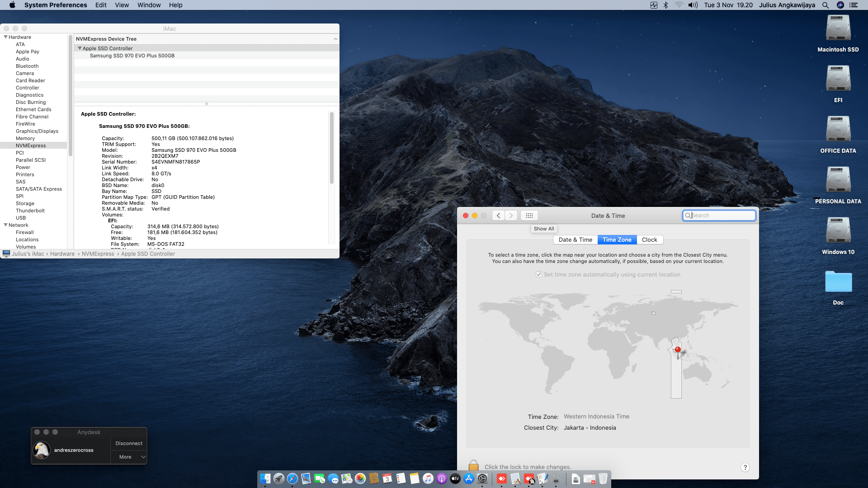
Task: Toggle set time zone automatically checkbox
Action: tap(539, 274)
